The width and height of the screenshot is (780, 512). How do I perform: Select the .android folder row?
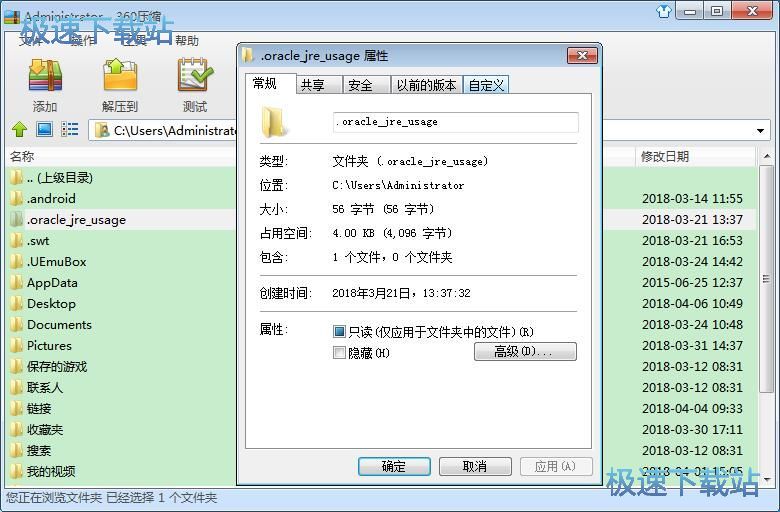coord(122,199)
